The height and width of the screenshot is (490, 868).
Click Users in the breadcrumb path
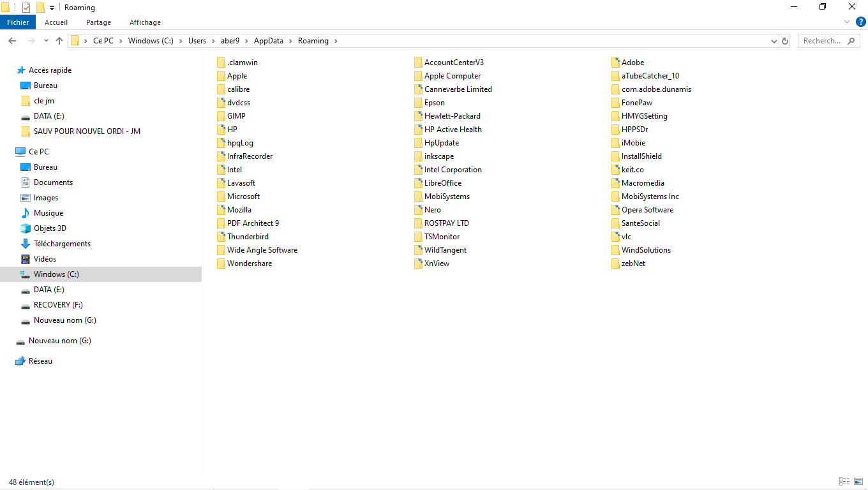(x=197, y=41)
